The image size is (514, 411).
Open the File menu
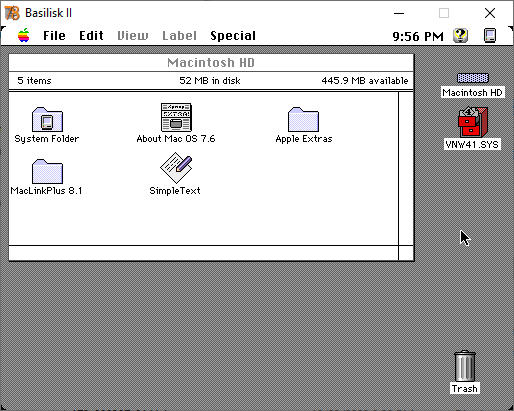(54, 36)
